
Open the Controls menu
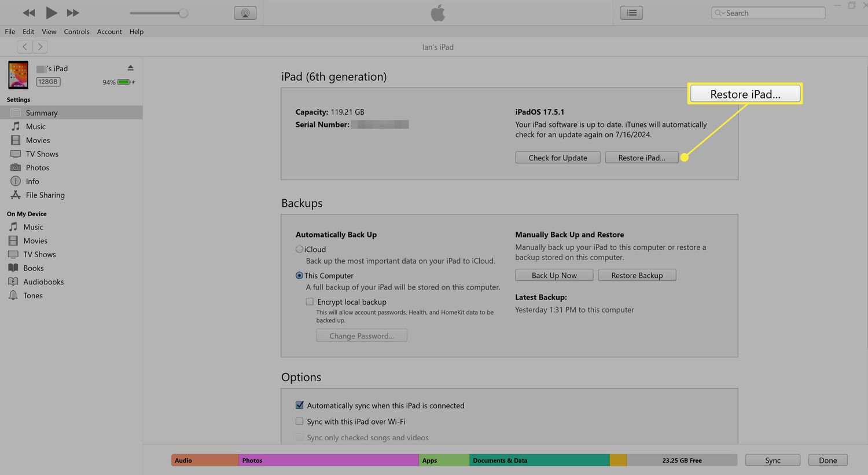(76, 32)
